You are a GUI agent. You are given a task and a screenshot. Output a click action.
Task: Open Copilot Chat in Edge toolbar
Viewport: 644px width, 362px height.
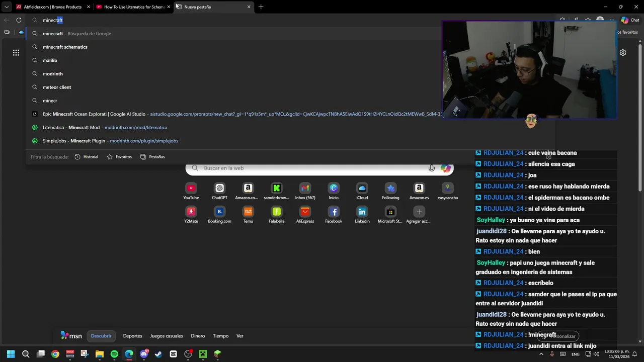630,20
